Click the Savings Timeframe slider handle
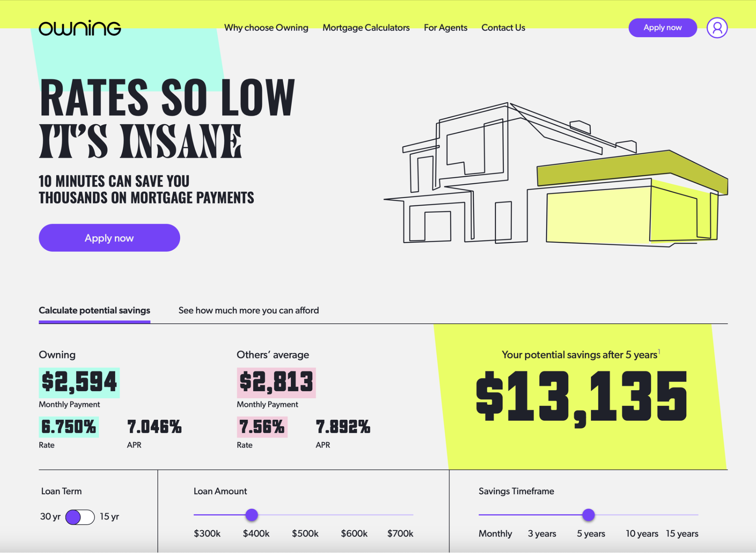This screenshot has height=553, width=756. 589,515
